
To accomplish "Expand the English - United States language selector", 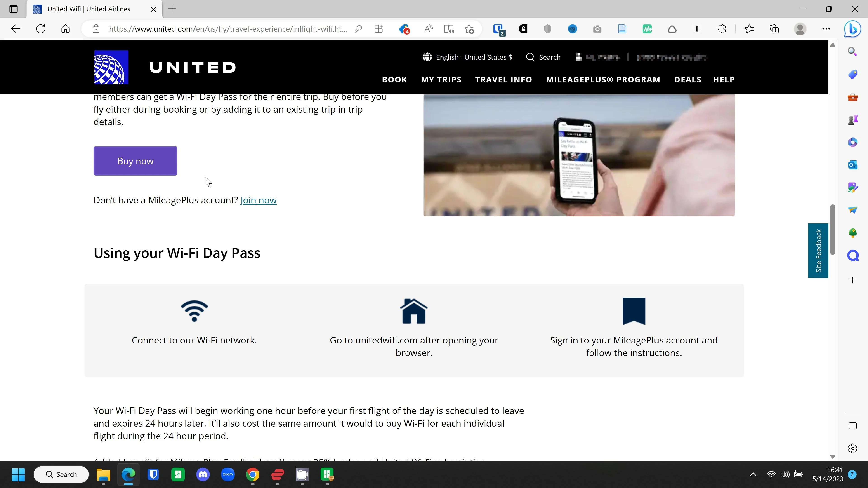I will pyautogui.click(x=467, y=57).
